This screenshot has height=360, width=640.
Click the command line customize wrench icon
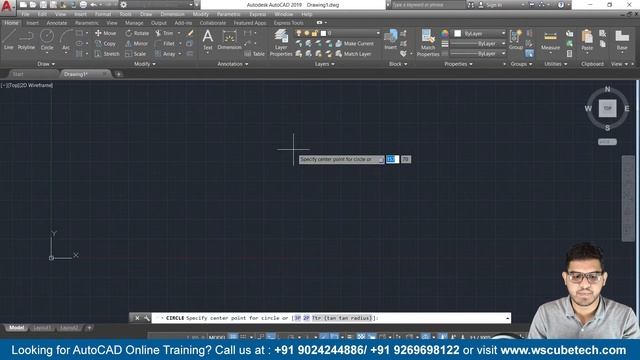(146, 318)
